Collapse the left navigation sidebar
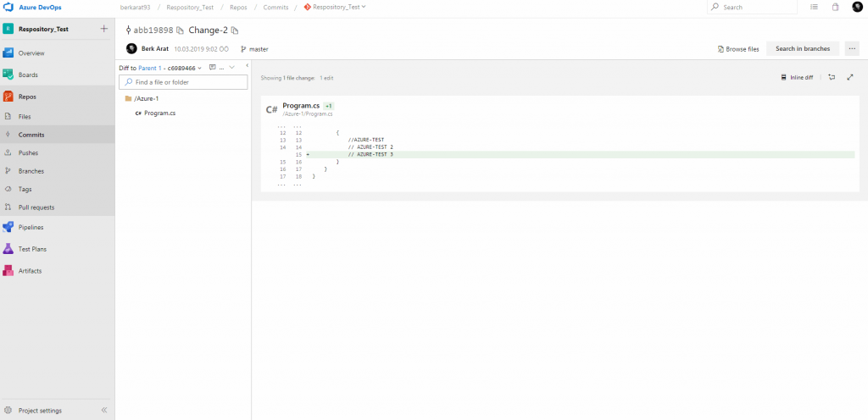 pos(104,411)
